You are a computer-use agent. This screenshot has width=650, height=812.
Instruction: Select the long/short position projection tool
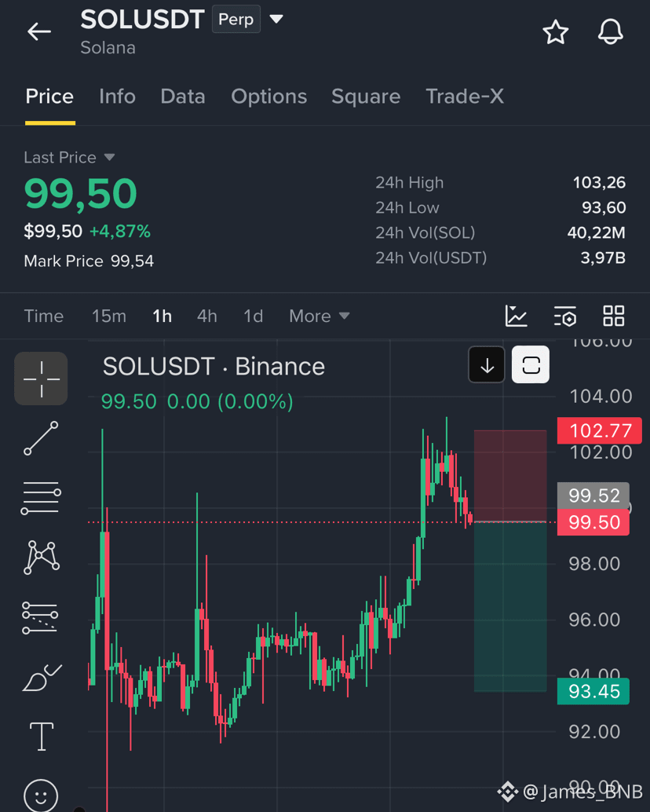pos(40,617)
